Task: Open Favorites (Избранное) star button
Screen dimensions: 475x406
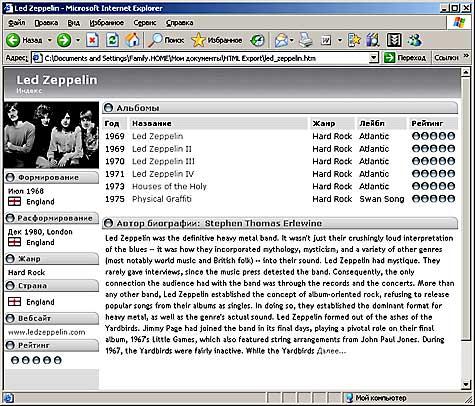Action: pos(216,40)
